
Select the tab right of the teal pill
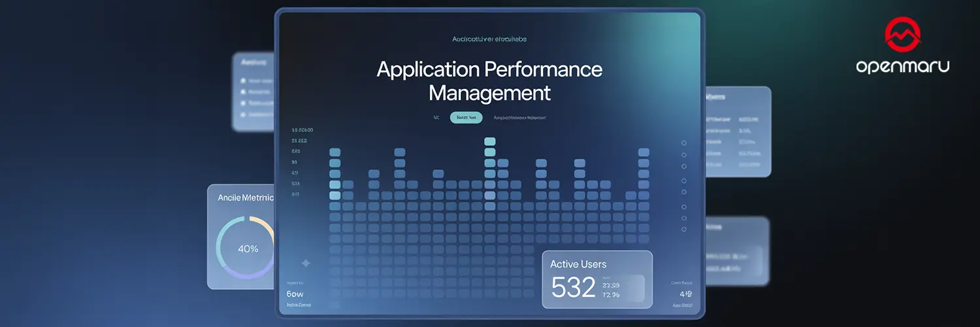[x=519, y=118]
